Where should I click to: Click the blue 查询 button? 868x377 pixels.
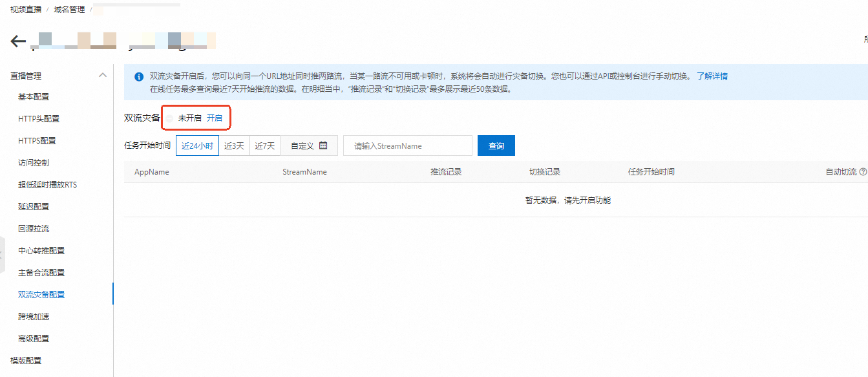click(496, 145)
